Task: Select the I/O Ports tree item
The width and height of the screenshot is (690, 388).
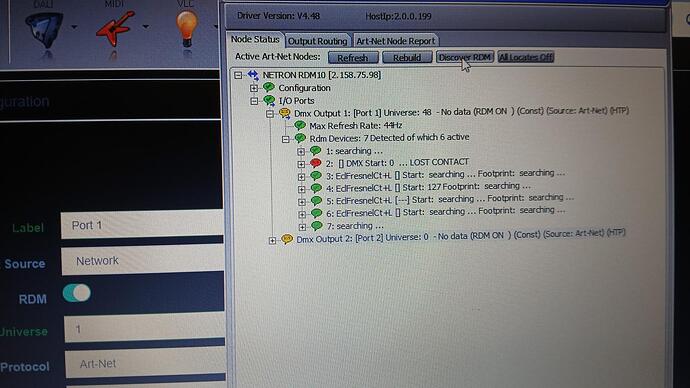Action: point(296,101)
